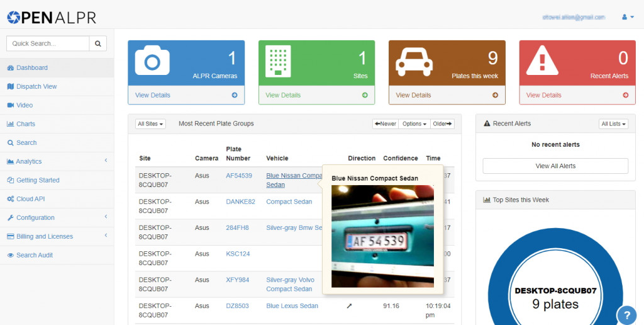Expand the Configuration submenu
This screenshot has width=644, height=325.
pyautogui.click(x=57, y=218)
